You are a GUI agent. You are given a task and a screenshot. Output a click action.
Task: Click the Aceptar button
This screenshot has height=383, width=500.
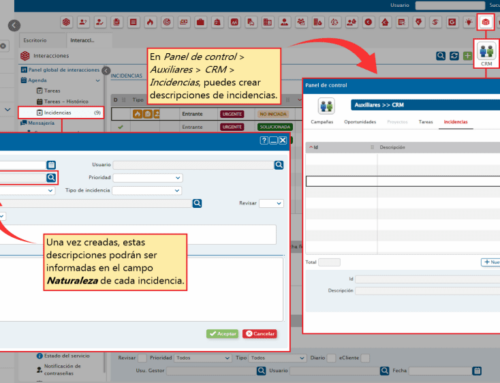pyautogui.click(x=222, y=334)
